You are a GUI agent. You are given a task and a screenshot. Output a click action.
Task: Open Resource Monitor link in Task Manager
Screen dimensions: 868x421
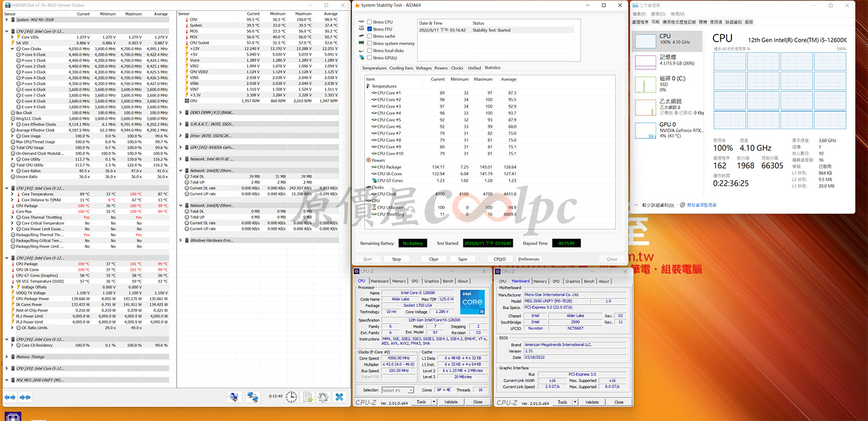(701, 204)
